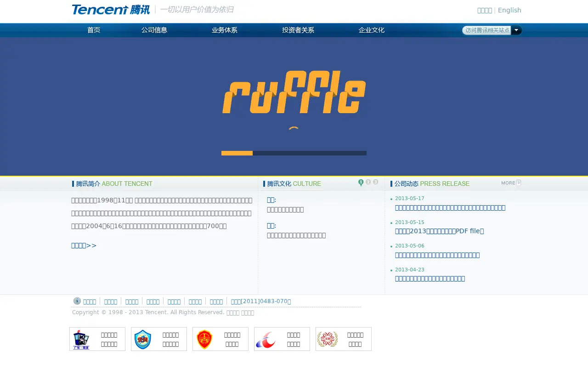Click the 访问腾讯相关站点 site selector field

(x=487, y=30)
